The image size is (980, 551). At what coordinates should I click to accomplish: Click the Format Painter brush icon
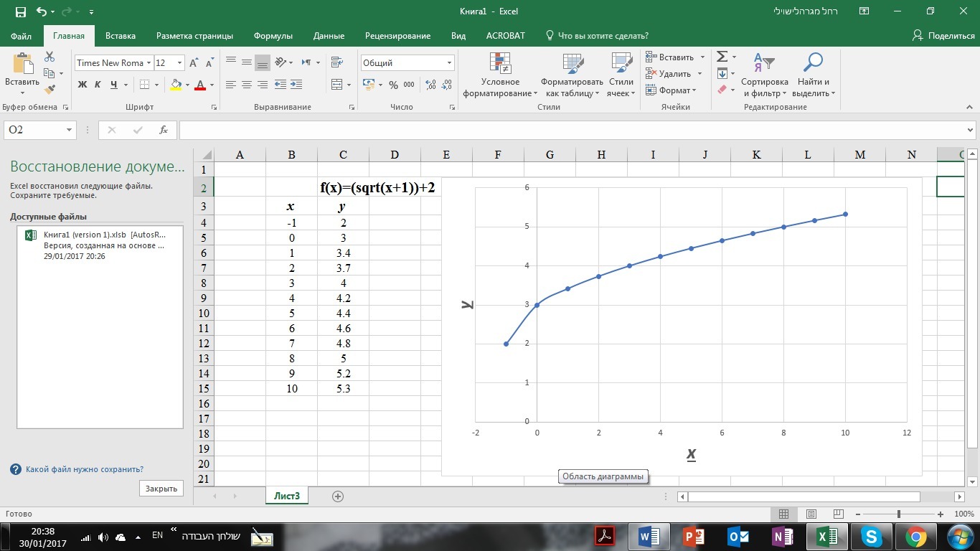[50, 90]
